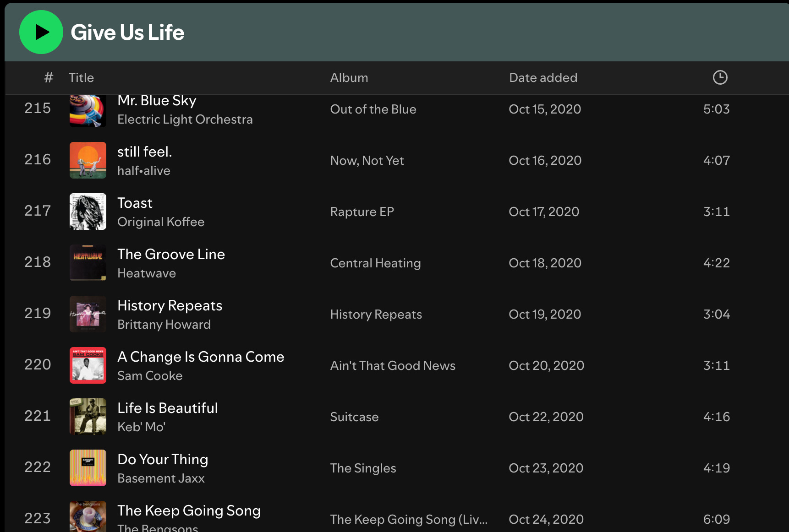Sort tracks by the # column header
Viewport: 789px width, 532px height.
click(x=48, y=77)
